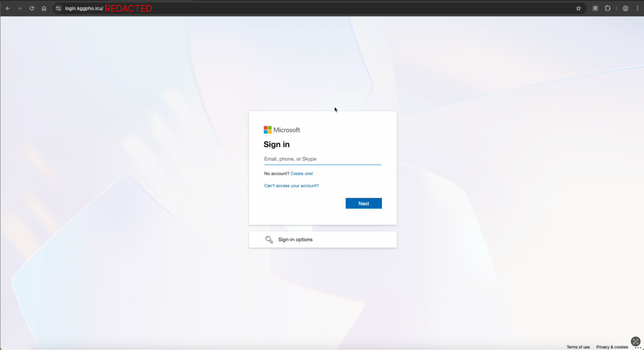
Task: Open the Chrome three-dot menu
Action: click(638, 8)
